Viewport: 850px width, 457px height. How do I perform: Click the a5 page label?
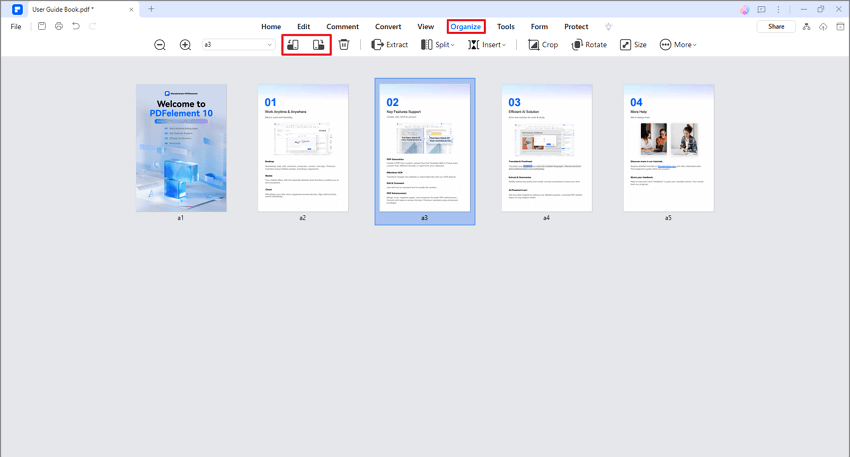pos(668,218)
